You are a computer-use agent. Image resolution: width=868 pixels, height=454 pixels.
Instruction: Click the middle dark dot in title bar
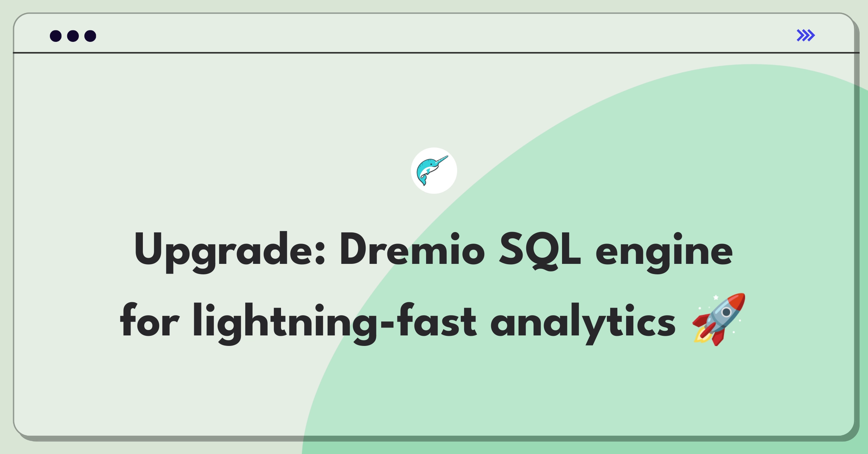[73, 36]
